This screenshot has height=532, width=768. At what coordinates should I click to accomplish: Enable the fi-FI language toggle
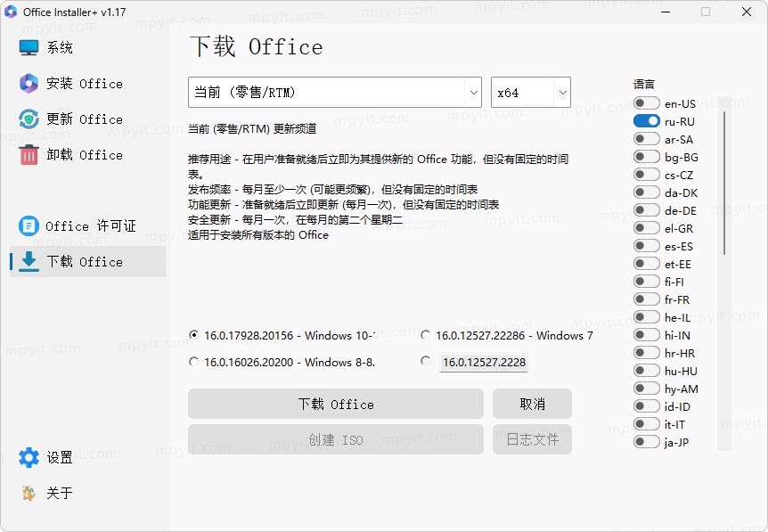click(x=647, y=282)
